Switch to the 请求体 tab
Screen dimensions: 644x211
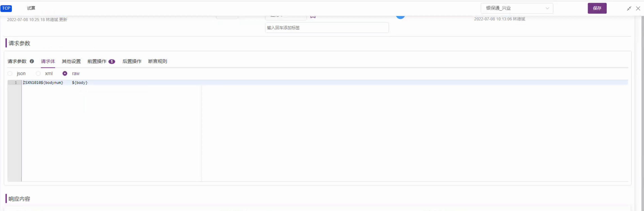point(48,61)
